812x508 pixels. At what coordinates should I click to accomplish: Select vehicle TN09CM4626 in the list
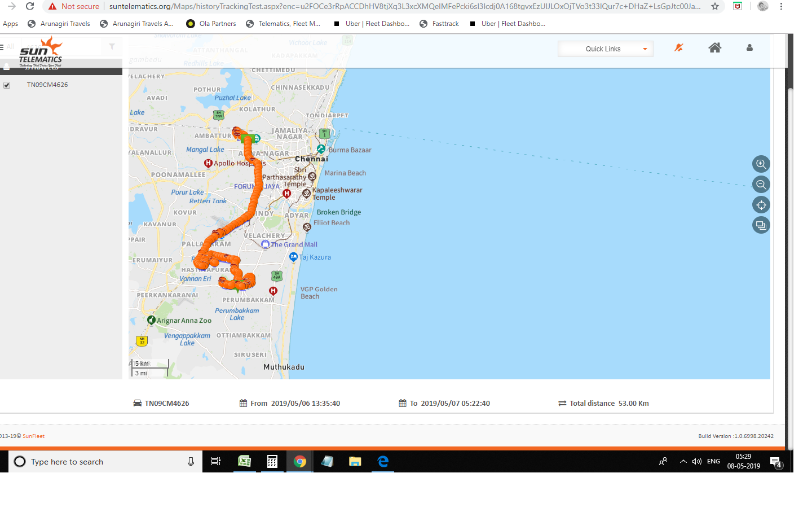pos(47,85)
